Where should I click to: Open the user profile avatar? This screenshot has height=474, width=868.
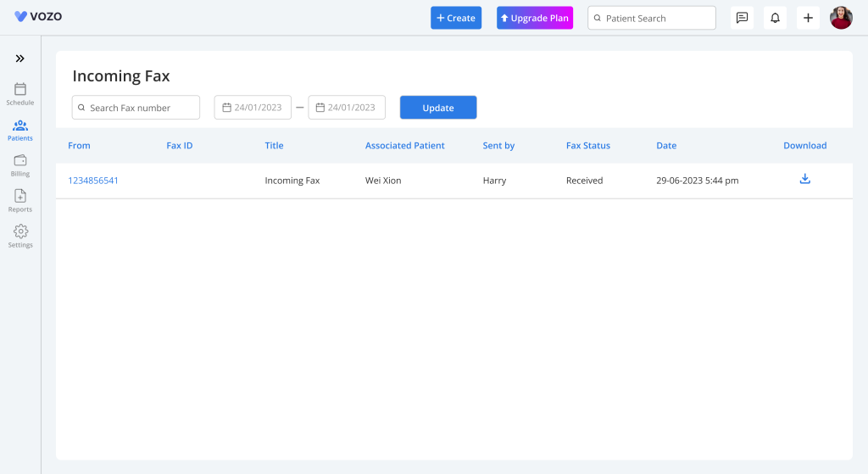(x=841, y=18)
